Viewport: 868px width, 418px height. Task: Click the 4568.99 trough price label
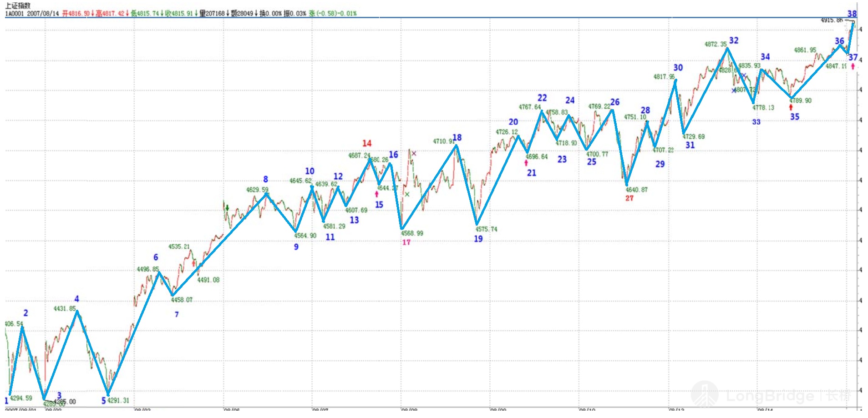click(412, 233)
